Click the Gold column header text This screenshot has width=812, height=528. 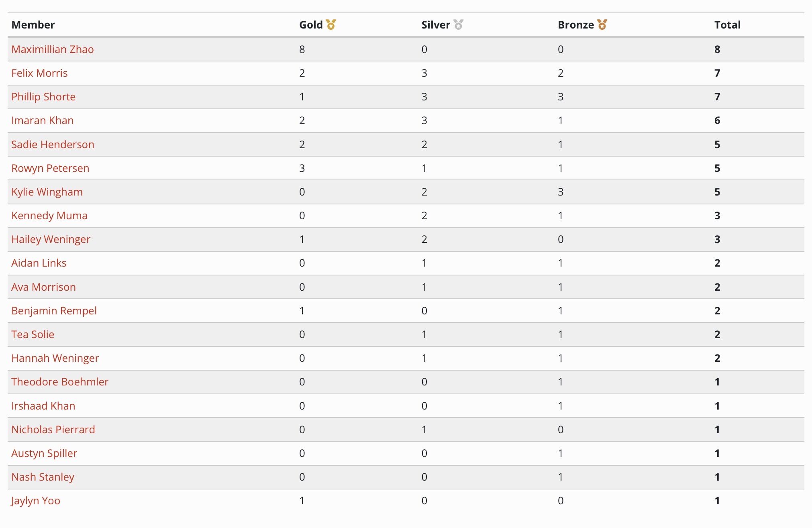pyautogui.click(x=311, y=25)
